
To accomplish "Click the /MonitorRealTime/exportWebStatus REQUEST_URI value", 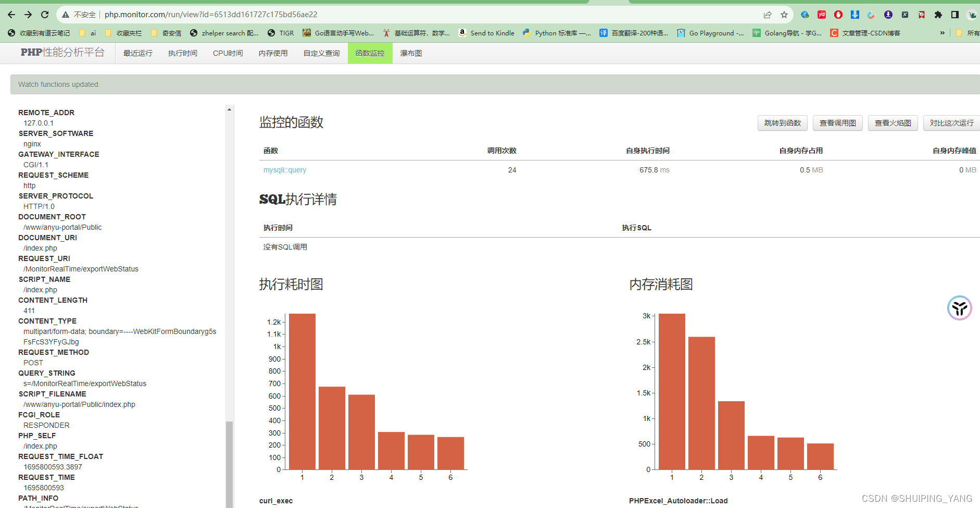I will 81,269.
